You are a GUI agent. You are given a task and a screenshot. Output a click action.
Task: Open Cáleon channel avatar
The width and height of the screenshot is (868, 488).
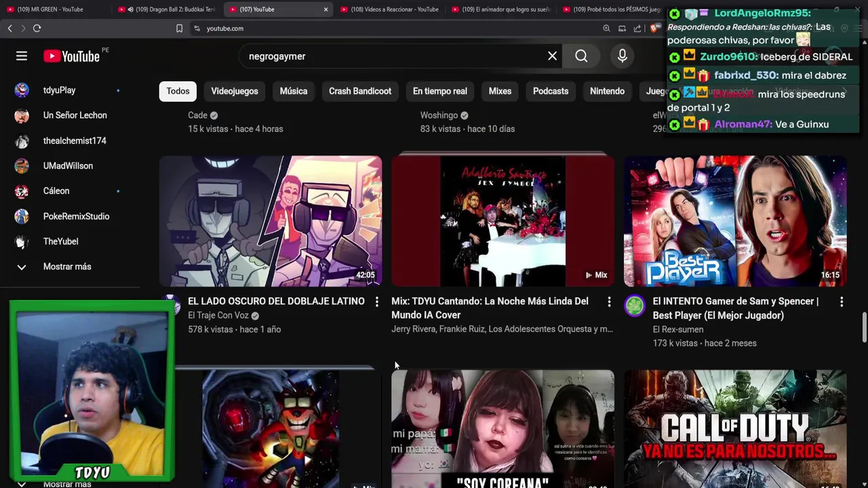[x=22, y=191]
